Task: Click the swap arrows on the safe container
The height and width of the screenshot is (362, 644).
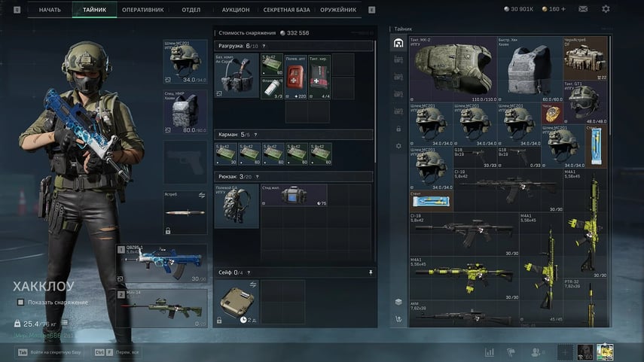Action: coord(253,284)
